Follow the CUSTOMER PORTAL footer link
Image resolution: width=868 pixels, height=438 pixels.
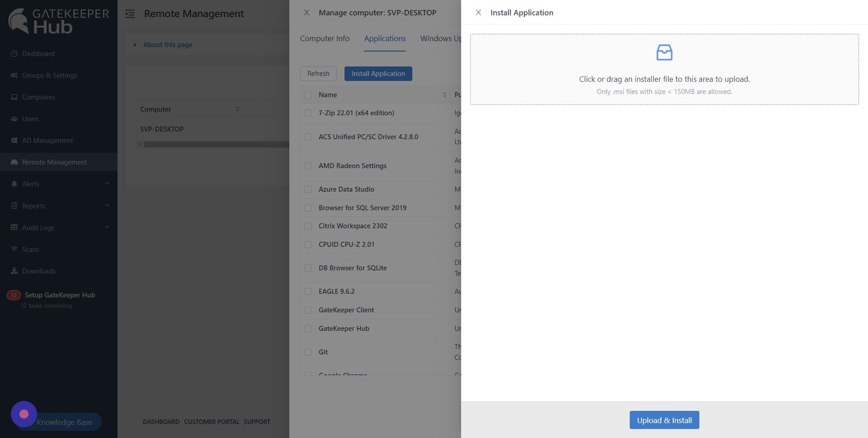[x=212, y=422]
